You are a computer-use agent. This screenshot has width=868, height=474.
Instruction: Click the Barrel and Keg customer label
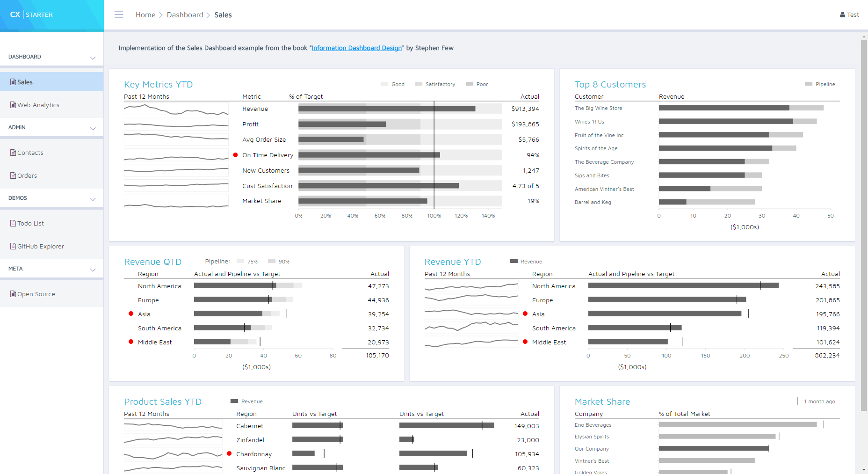593,202
